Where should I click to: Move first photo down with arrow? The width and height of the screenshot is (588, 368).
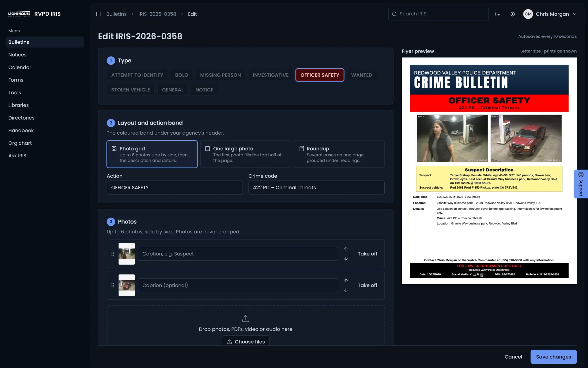point(346,259)
